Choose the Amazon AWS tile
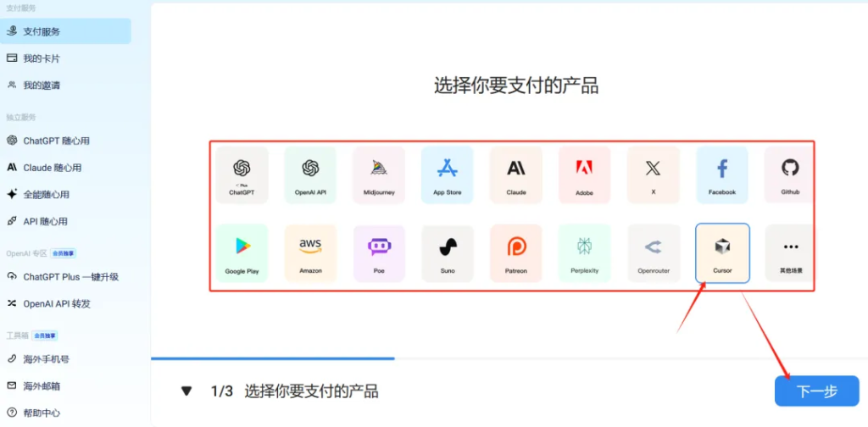868x427 pixels. pos(310,252)
